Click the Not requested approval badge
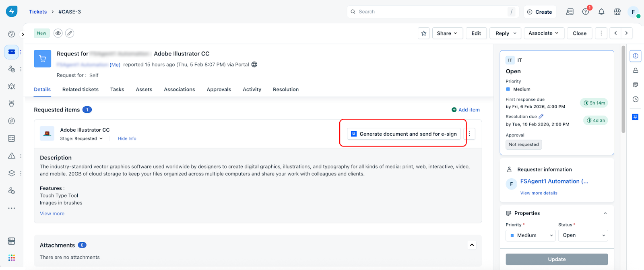644x270 pixels. click(524, 144)
